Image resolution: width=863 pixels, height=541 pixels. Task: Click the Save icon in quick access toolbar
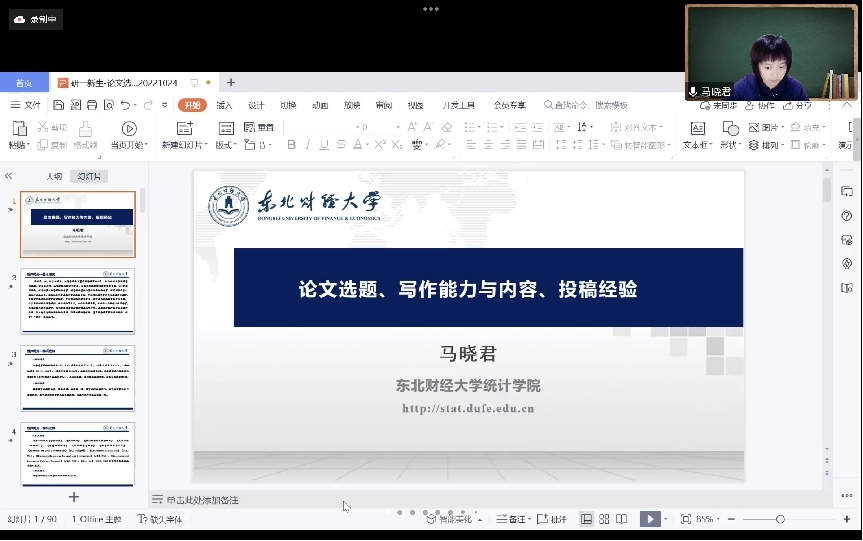pyautogui.click(x=59, y=105)
